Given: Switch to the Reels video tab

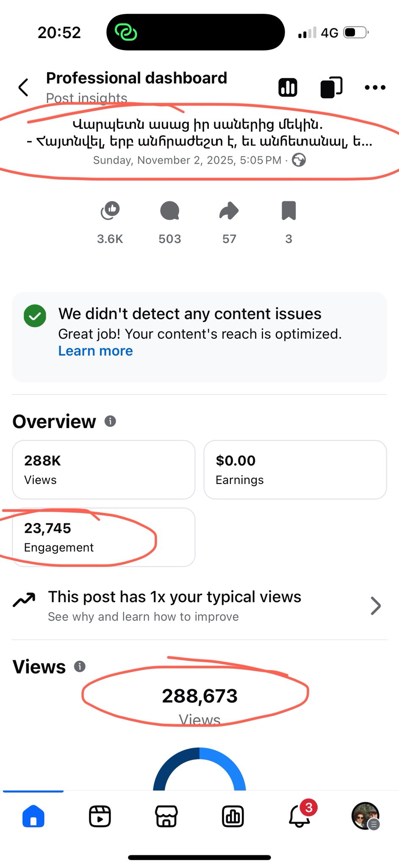Looking at the screenshot, I should click(100, 816).
